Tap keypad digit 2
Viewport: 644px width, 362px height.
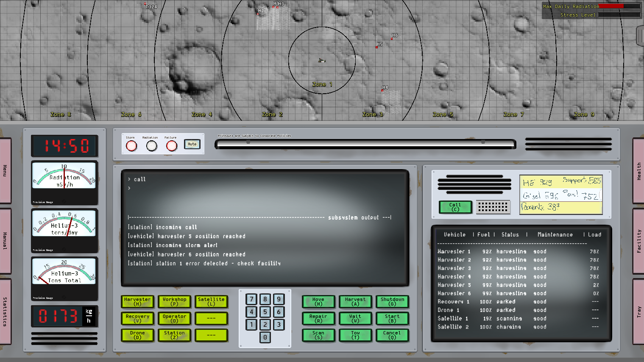click(x=265, y=325)
